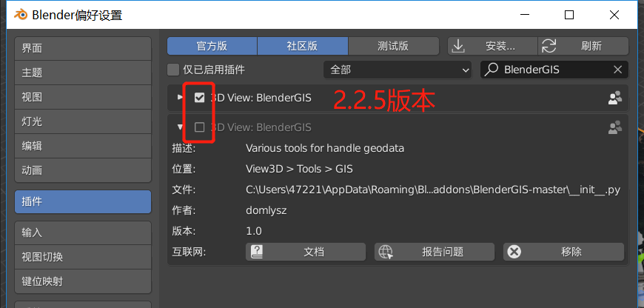The image size is (644, 308).
Task: Disable the checked BlenderGIS add-on
Action: tap(199, 98)
